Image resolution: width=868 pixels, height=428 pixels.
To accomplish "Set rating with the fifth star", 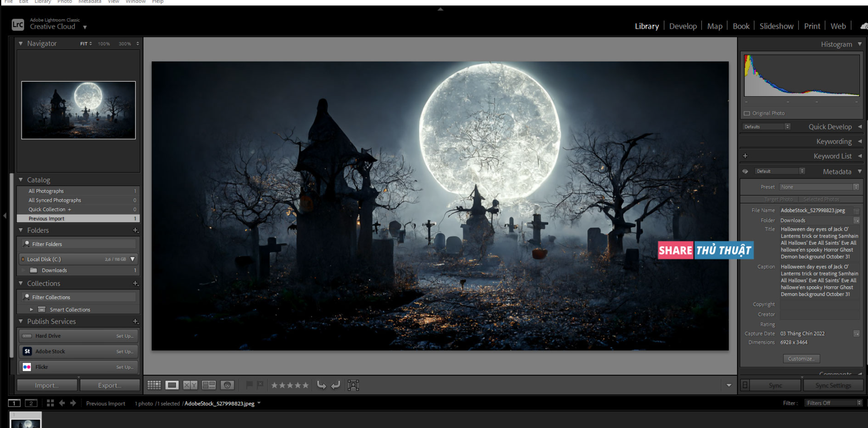I will point(306,385).
